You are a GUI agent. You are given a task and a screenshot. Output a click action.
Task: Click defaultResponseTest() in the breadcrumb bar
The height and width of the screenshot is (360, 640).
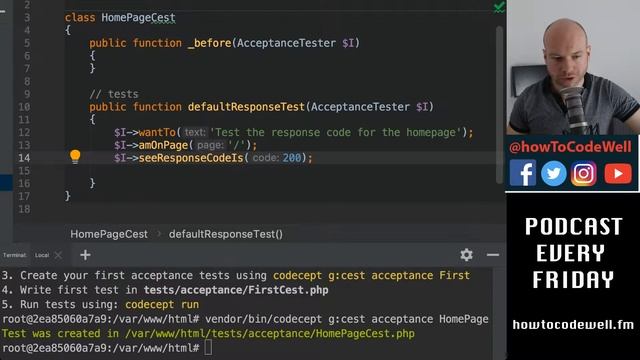[226, 234]
